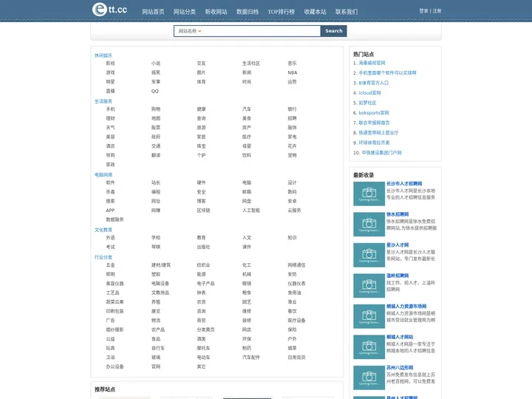The height and width of the screenshot is (399, 532).
Task: Open the 网站分类 menu item
Action: coord(185,12)
